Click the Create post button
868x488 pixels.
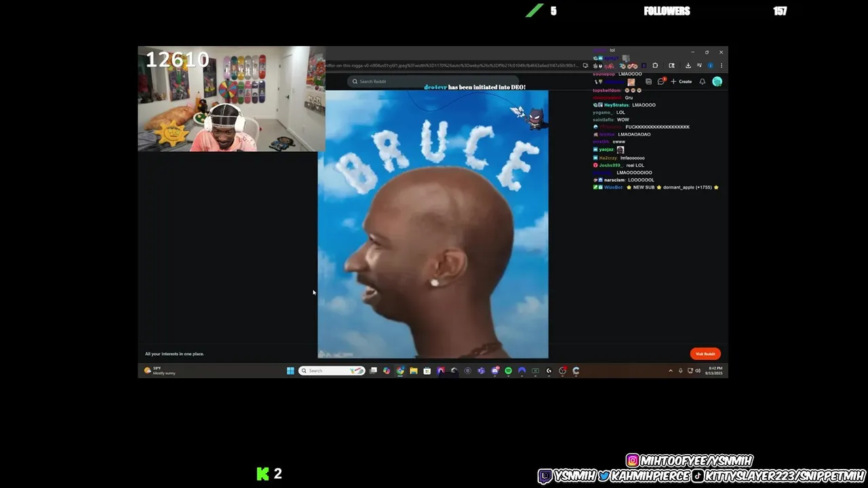point(682,81)
